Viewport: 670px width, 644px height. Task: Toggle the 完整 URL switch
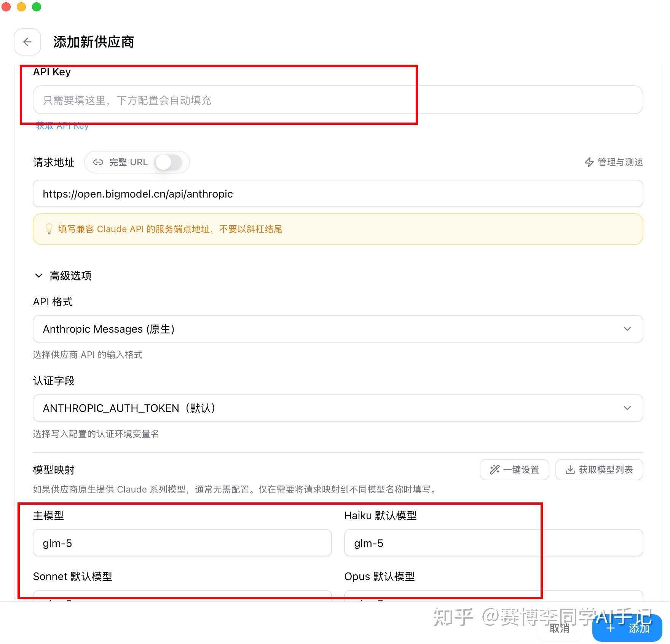point(168,162)
